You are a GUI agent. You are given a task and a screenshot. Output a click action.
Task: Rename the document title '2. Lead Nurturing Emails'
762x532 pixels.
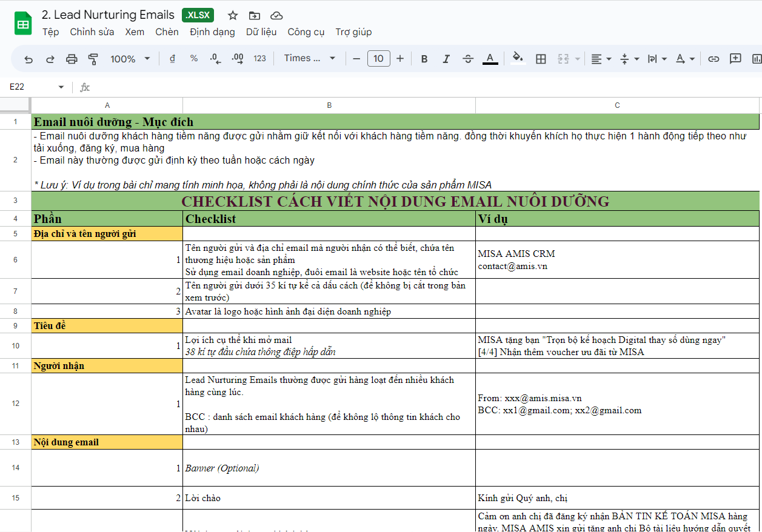pos(109,15)
